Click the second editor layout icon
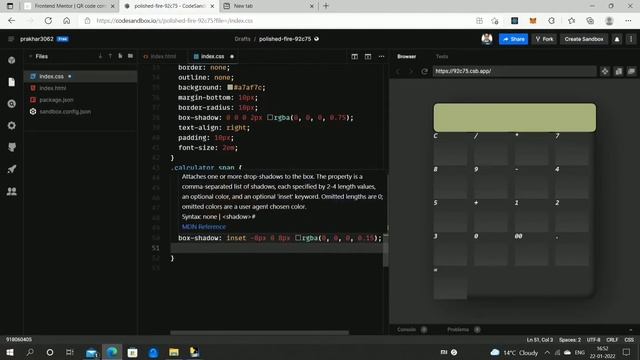The height and width of the screenshot is (360, 640). [368, 56]
